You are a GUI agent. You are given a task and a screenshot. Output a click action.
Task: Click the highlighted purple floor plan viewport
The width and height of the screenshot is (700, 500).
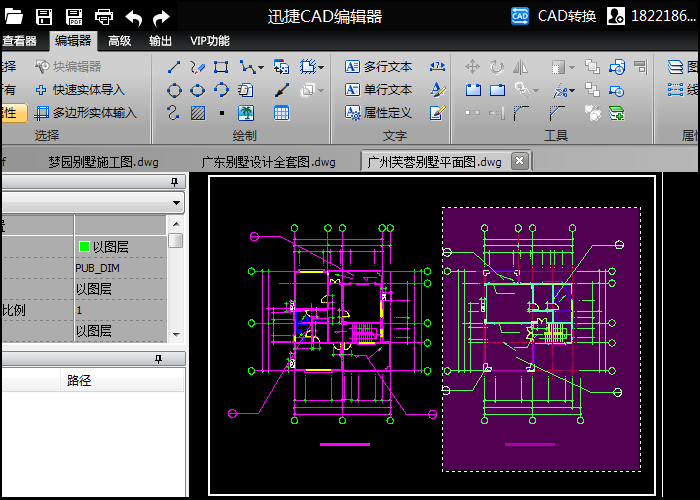(541, 339)
